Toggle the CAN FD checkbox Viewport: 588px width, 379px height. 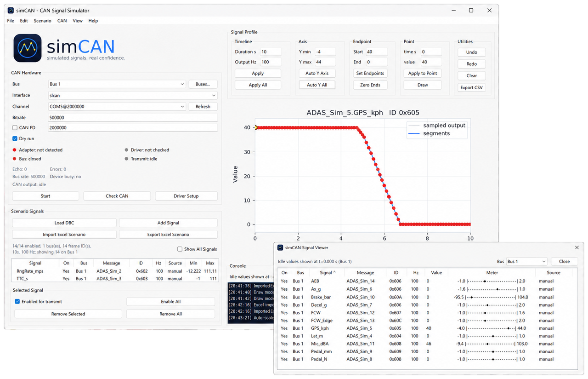(x=15, y=127)
